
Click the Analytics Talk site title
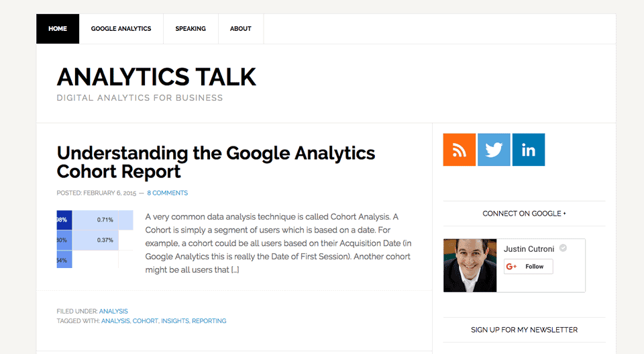(x=156, y=77)
